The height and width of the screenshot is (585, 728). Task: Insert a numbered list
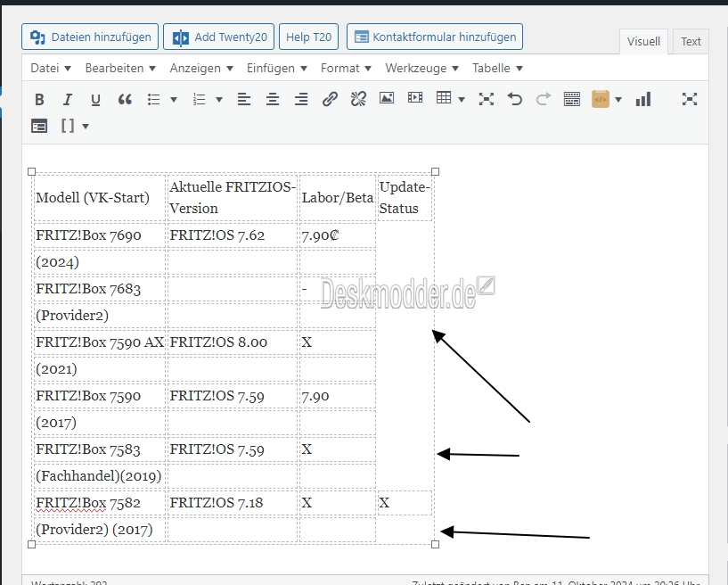[200, 99]
